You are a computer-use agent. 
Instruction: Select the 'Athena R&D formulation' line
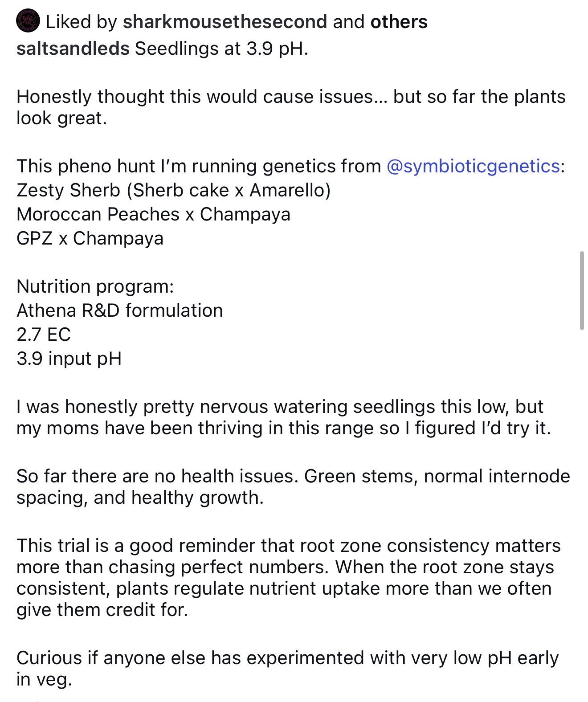coord(119,310)
